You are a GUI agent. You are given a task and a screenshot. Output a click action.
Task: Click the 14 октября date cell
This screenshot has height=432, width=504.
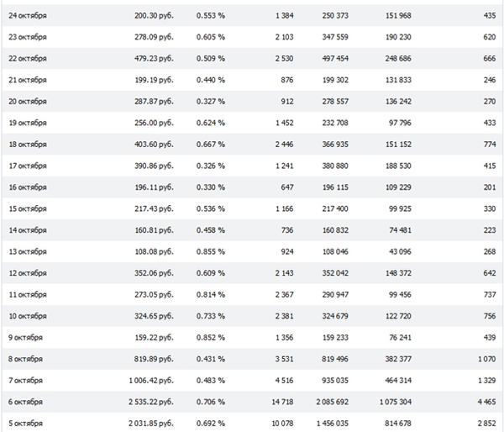click(27, 230)
